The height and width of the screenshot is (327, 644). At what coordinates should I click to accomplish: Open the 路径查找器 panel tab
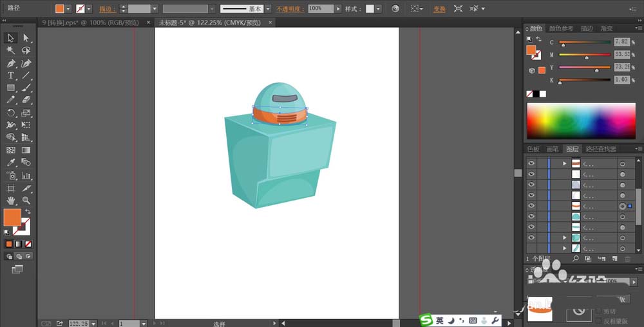point(600,149)
